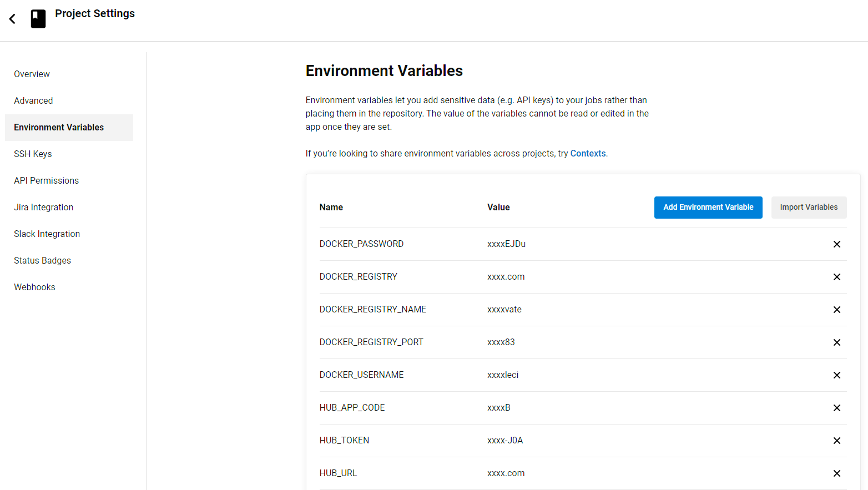The width and height of the screenshot is (868, 490).
Task: Delete DOCKER_REGISTRY_NAME with its X icon
Action: [x=836, y=310]
